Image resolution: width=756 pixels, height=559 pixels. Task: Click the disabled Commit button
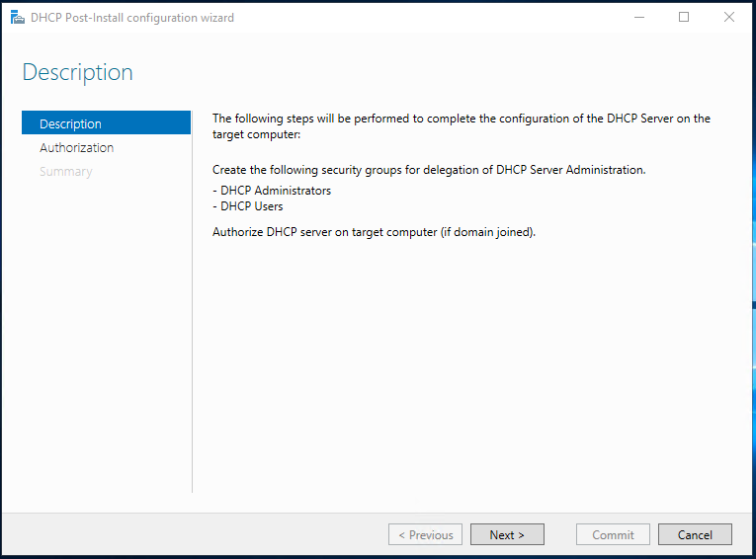[613, 534]
